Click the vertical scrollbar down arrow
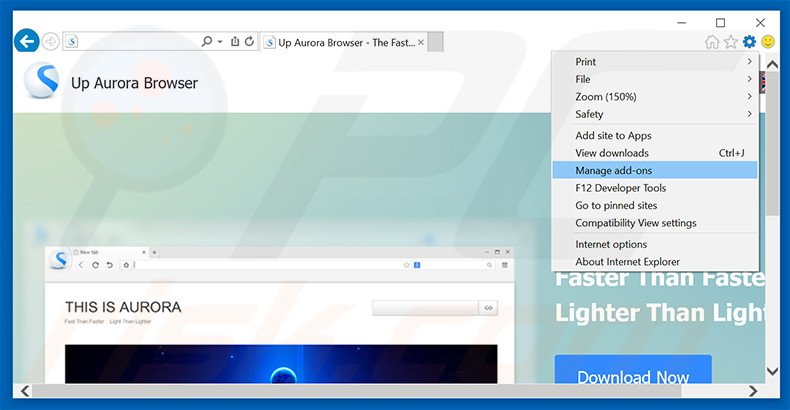The height and width of the screenshot is (410, 790). [772, 371]
